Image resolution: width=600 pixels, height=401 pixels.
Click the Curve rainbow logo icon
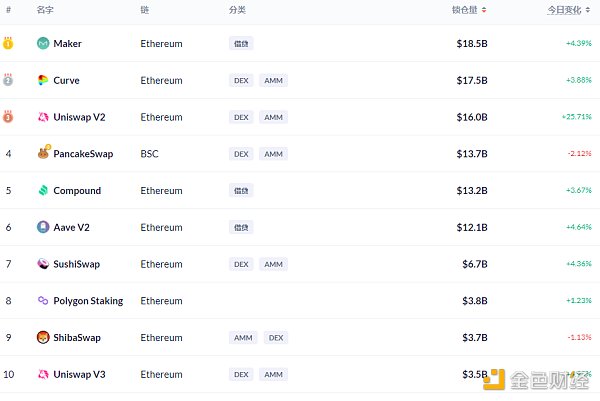43,80
